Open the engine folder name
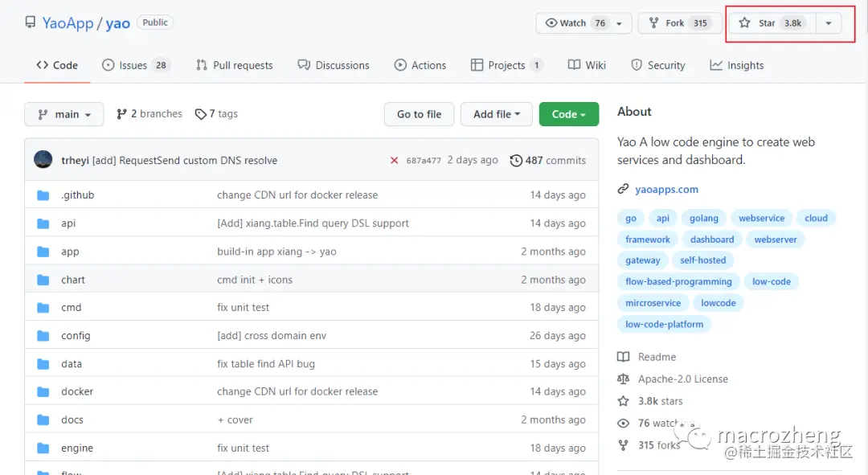The height and width of the screenshot is (475, 868). 77,448
